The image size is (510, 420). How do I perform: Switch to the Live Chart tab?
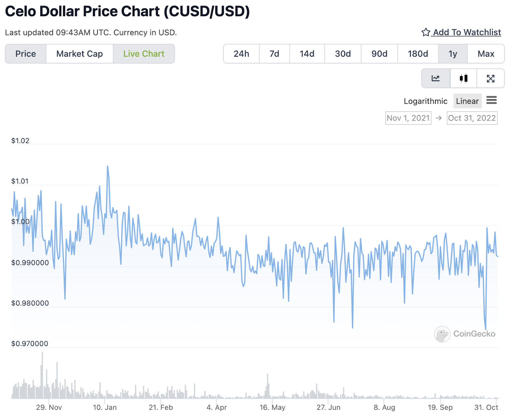(144, 54)
